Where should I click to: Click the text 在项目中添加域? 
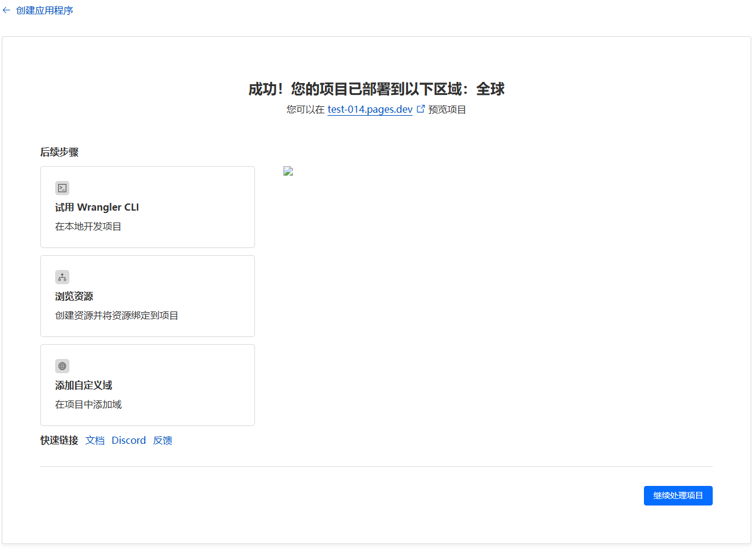coord(88,405)
